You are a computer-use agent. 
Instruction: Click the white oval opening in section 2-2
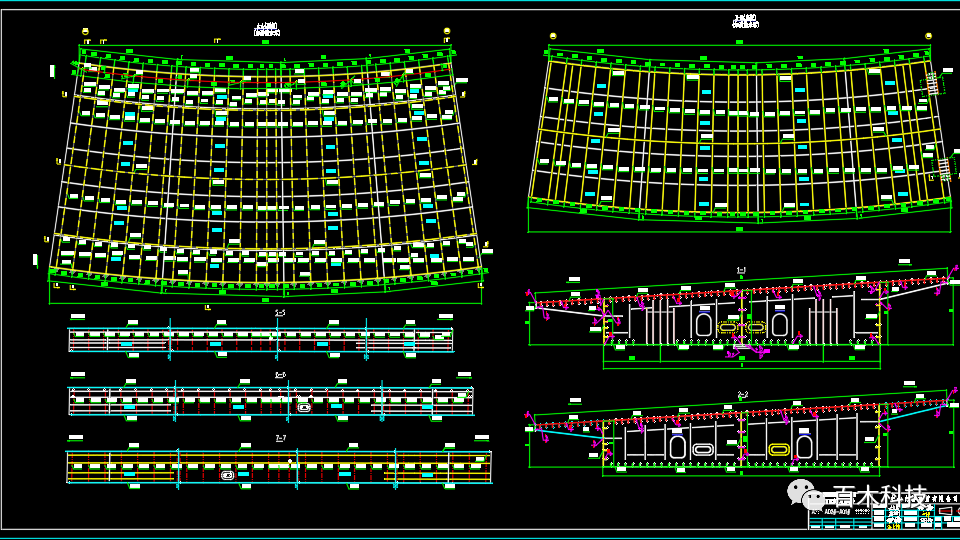coord(703,450)
